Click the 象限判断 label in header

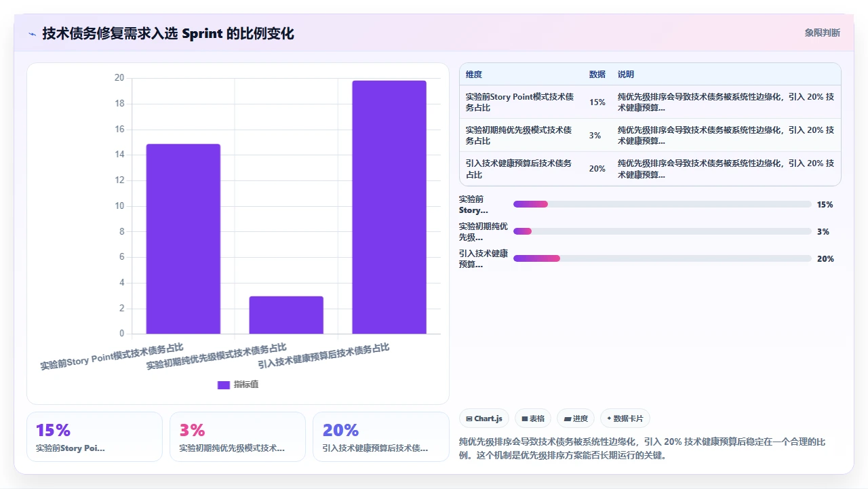click(823, 33)
